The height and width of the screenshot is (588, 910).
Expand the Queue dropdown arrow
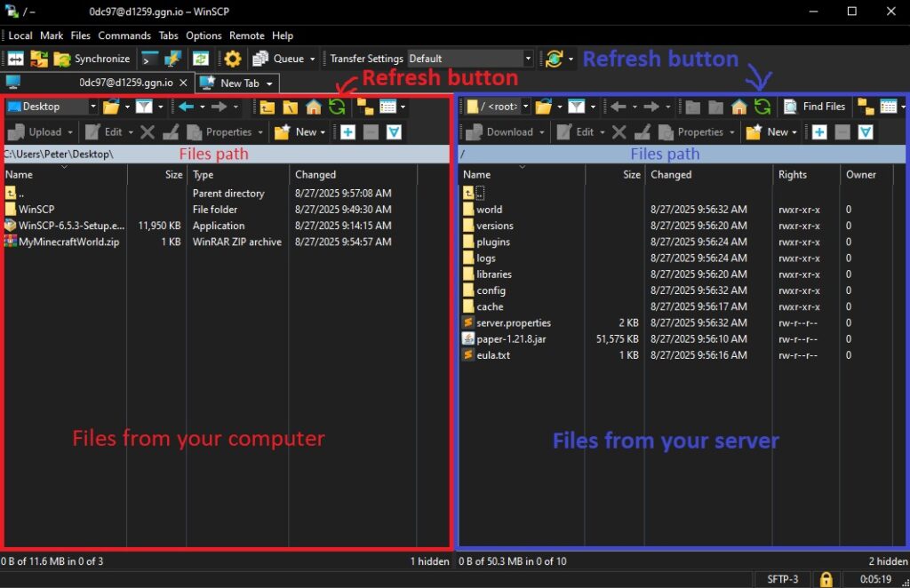(x=312, y=60)
